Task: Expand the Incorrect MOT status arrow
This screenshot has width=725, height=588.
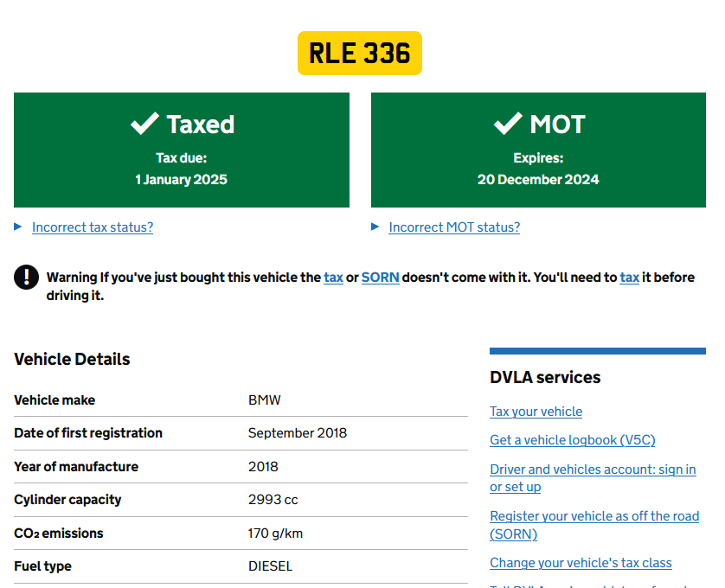Action: pos(375,227)
